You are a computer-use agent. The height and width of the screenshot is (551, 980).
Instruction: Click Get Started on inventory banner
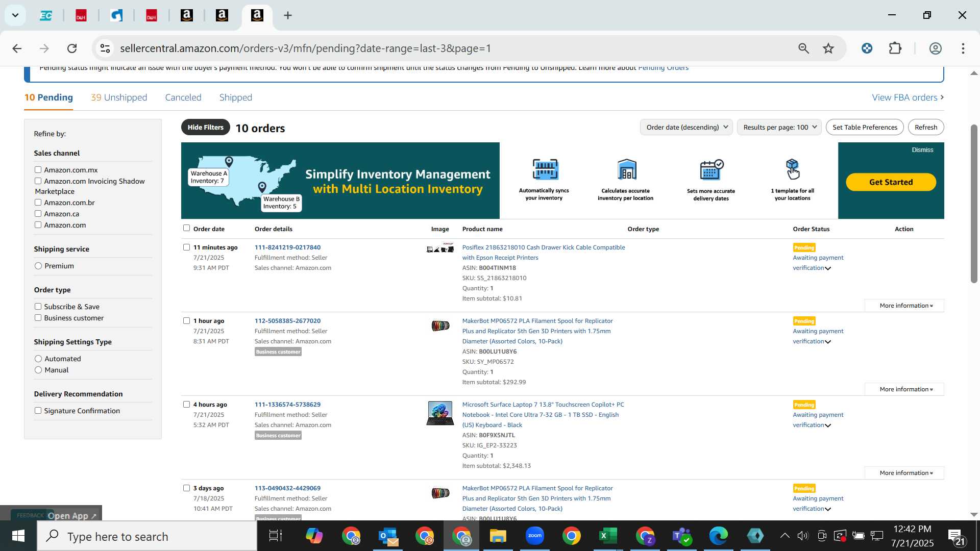[x=891, y=182]
